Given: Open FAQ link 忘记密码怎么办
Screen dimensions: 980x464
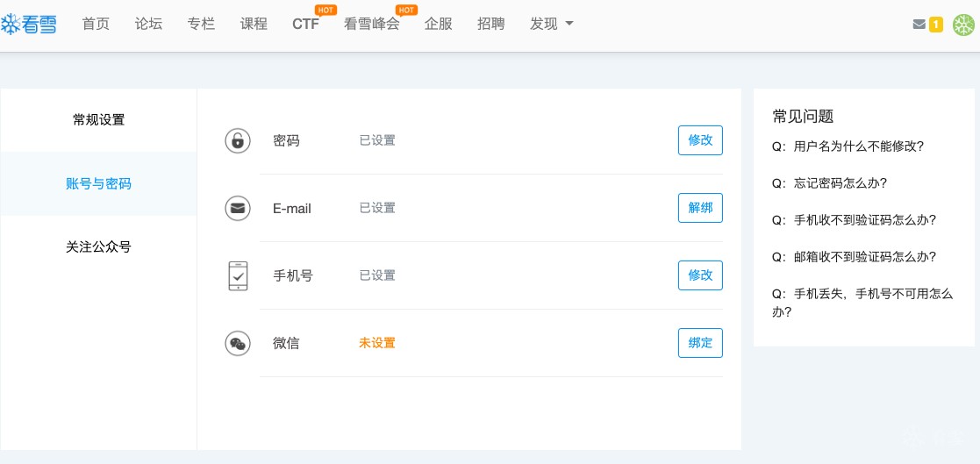Looking at the screenshot, I should point(840,183).
